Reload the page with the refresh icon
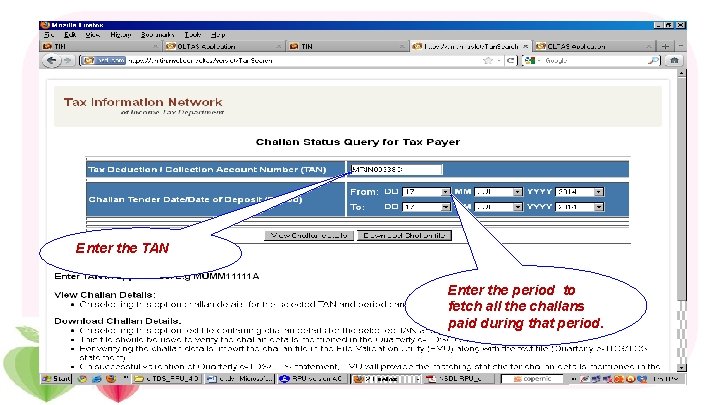This screenshot has width=720, height=405. point(510,60)
